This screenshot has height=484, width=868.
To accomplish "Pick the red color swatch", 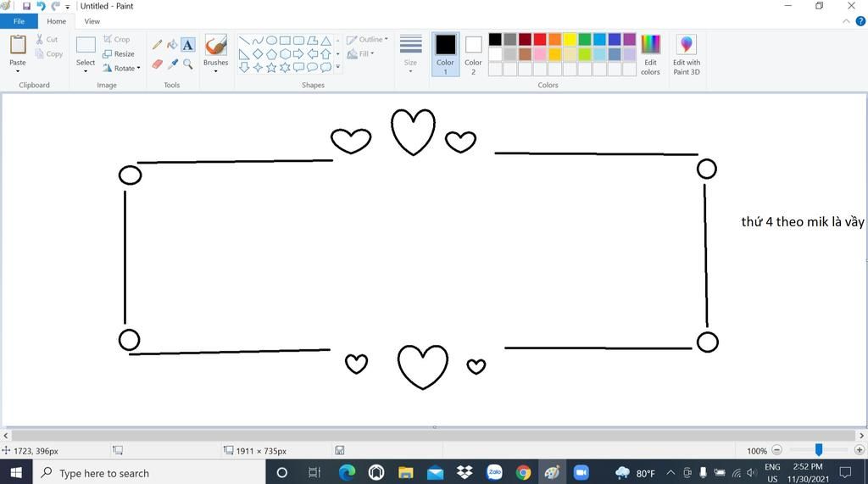I will tap(540, 39).
